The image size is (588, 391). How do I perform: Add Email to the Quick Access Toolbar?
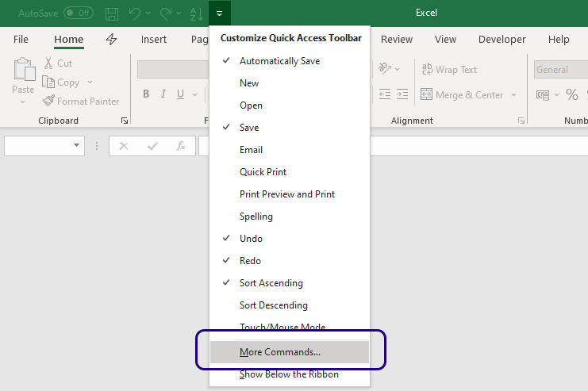[x=290, y=150]
